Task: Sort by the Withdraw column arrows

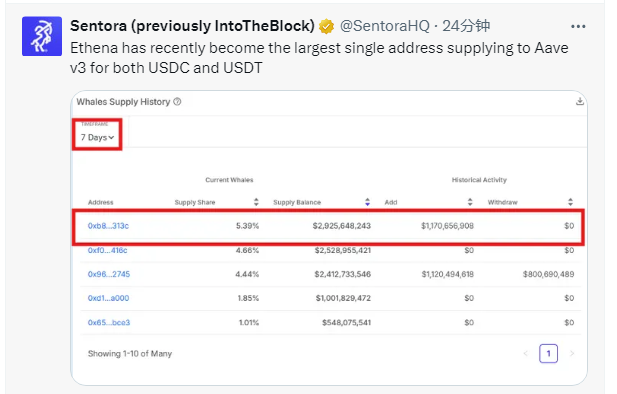Action: [x=570, y=202]
